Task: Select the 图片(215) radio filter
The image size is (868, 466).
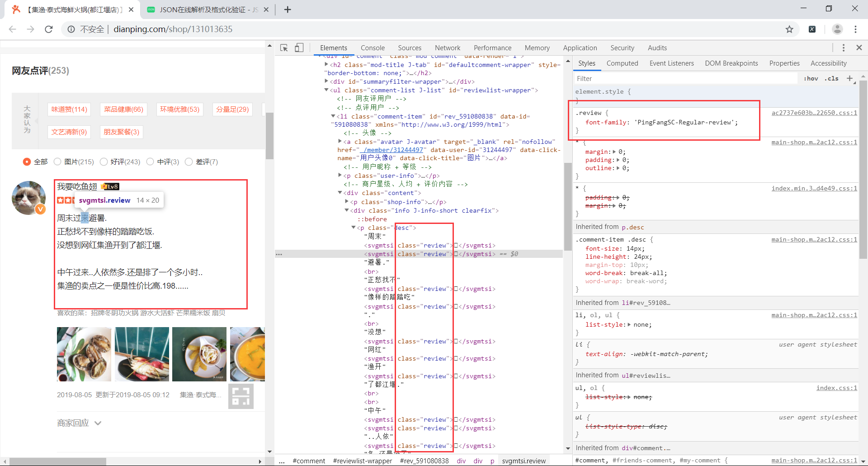Action: click(57, 162)
